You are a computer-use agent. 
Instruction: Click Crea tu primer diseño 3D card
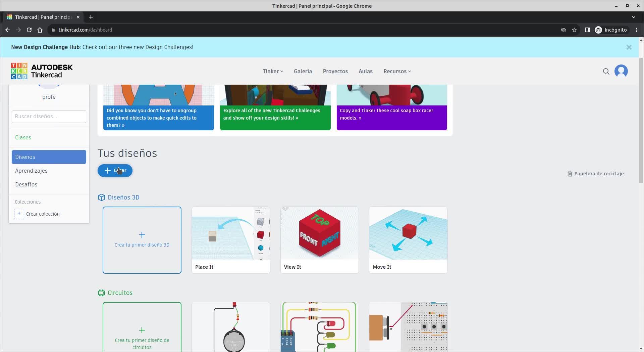coord(142,240)
